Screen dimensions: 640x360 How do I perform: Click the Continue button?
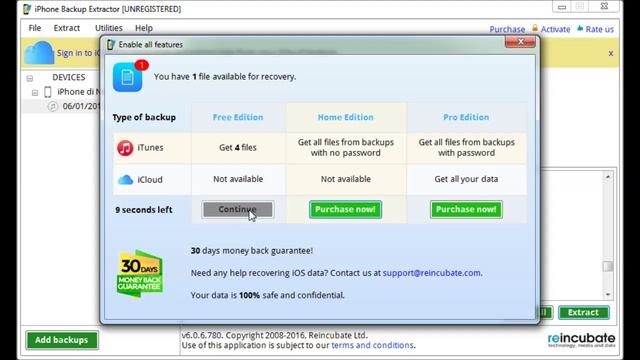point(238,209)
